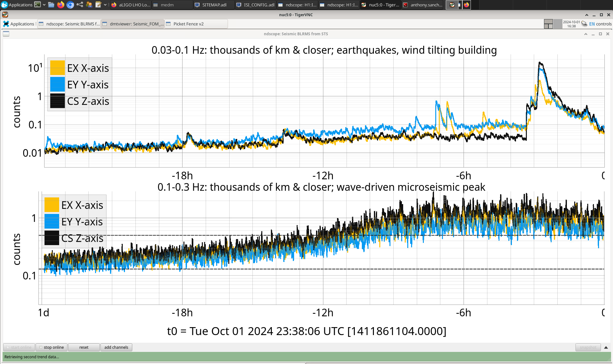
Task: Open the ndscope window menu icon
Action: coord(6,34)
